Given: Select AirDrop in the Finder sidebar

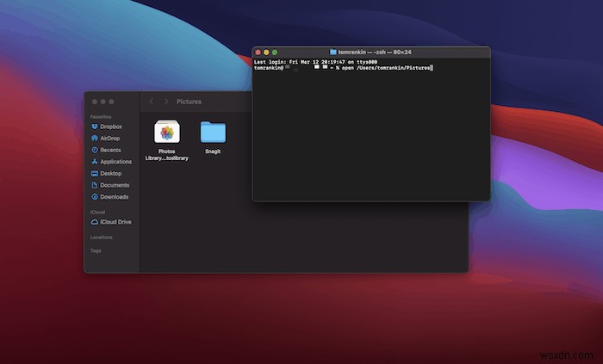Looking at the screenshot, I should tap(106, 139).
